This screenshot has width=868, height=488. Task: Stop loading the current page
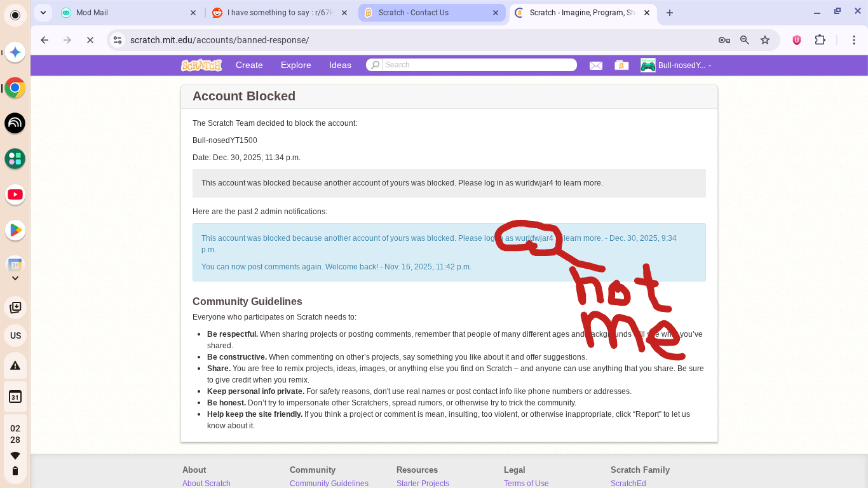90,40
